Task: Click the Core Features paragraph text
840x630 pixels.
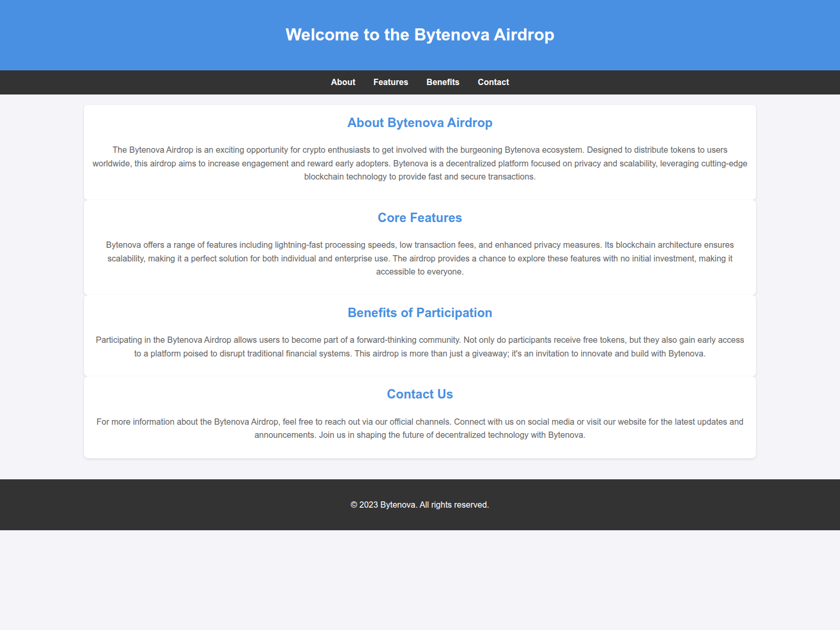Action: click(x=420, y=258)
